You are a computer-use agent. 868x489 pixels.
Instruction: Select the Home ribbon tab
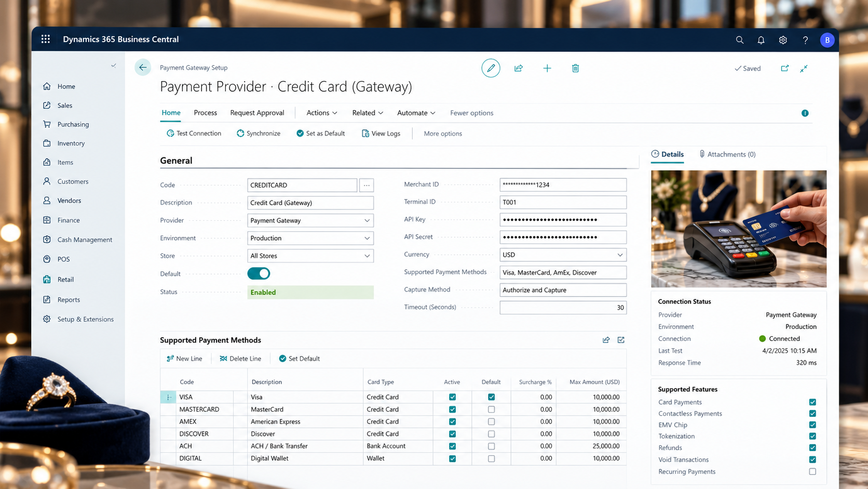(x=171, y=113)
